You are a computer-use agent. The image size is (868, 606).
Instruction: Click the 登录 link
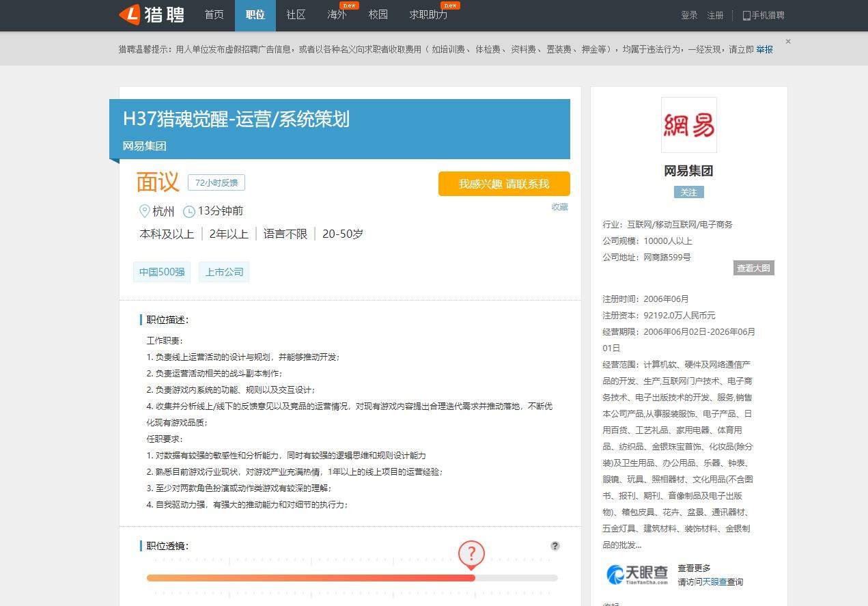click(689, 15)
